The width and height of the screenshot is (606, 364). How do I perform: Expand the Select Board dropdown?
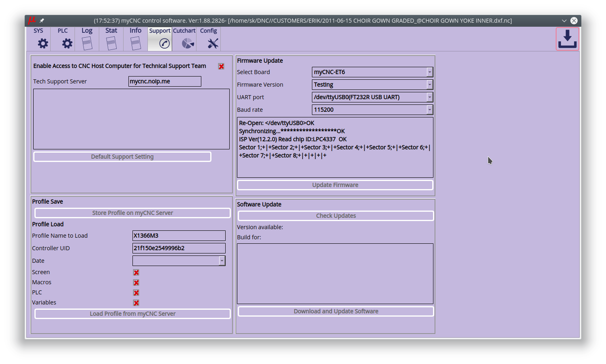(429, 72)
